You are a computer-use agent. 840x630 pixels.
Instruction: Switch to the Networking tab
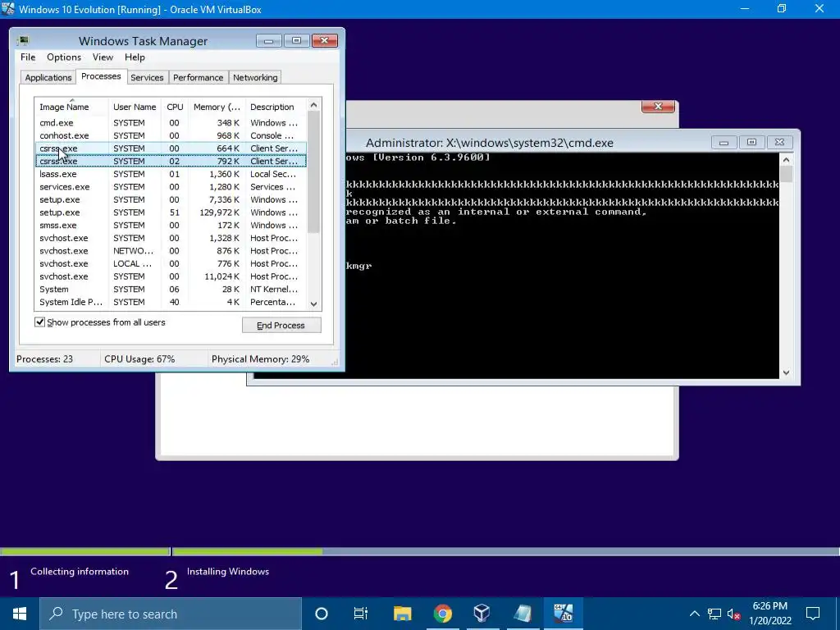click(x=255, y=77)
